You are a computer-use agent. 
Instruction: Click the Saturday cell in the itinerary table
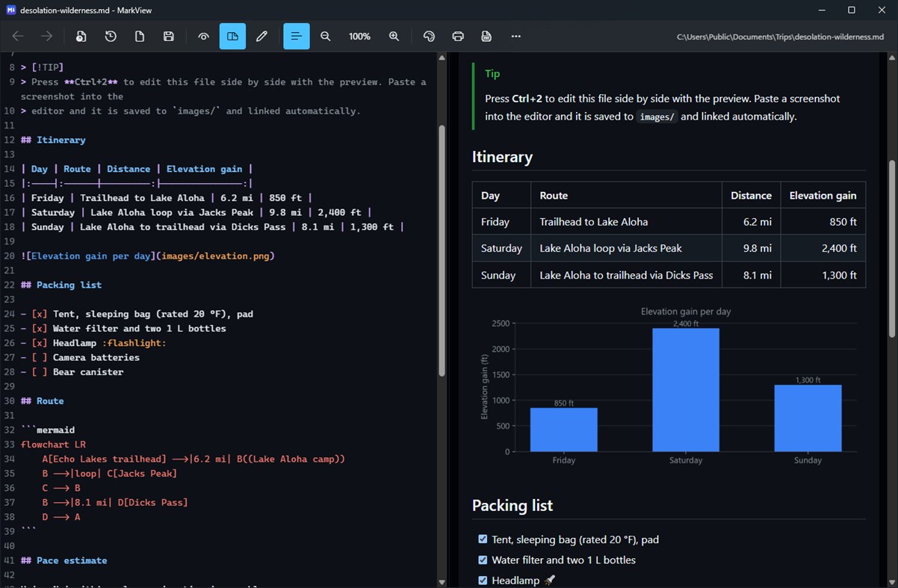[x=501, y=248]
